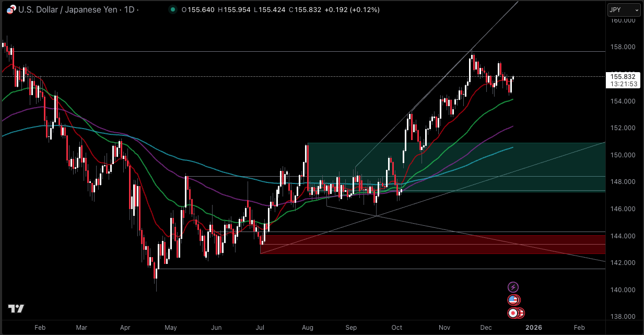
Task: Click the Japan flag economic event marker
Action: click(514, 313)
